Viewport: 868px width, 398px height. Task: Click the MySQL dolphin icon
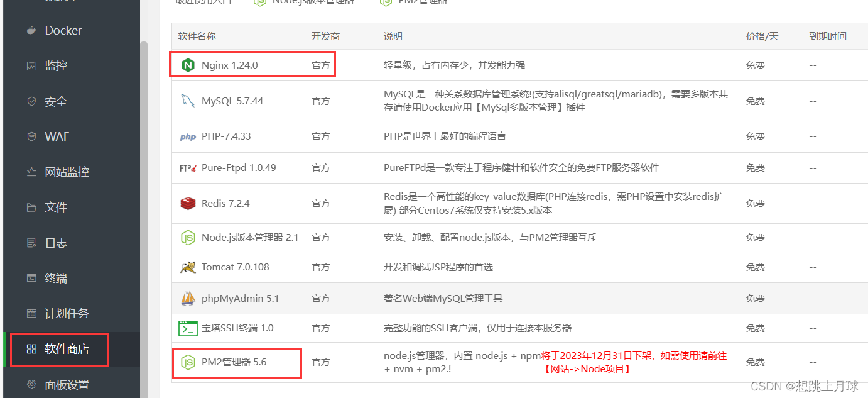[188, 101]
